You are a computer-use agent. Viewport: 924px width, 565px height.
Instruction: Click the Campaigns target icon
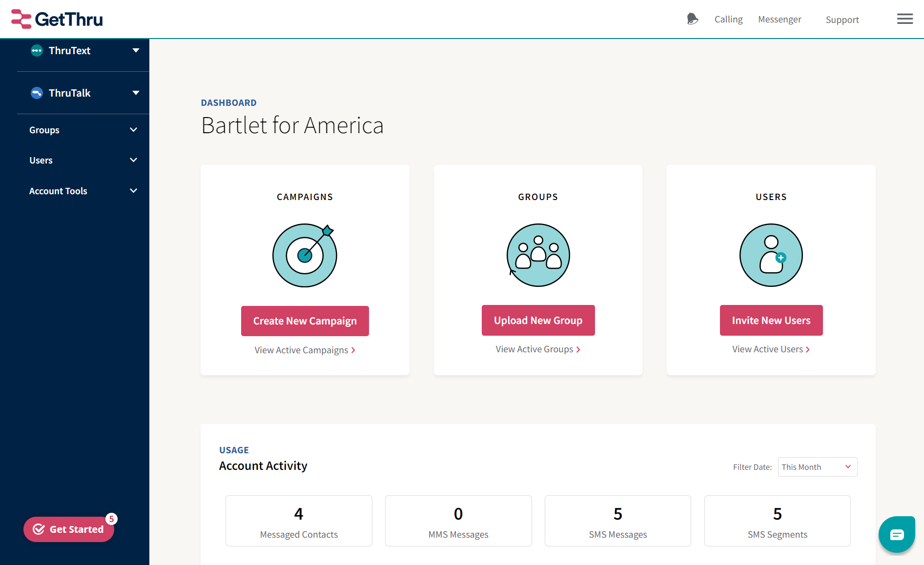click(305, 255)
